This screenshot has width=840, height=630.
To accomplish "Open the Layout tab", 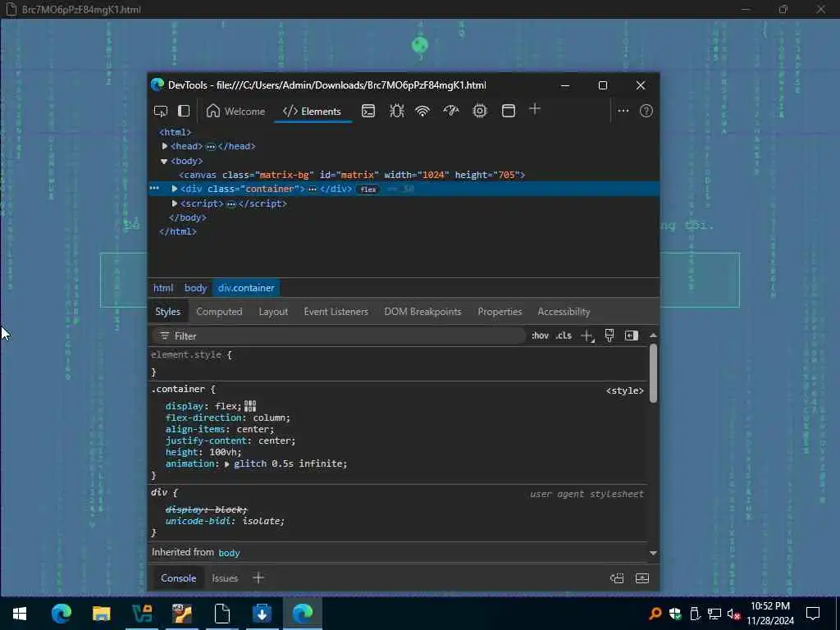I will point(273,311).
